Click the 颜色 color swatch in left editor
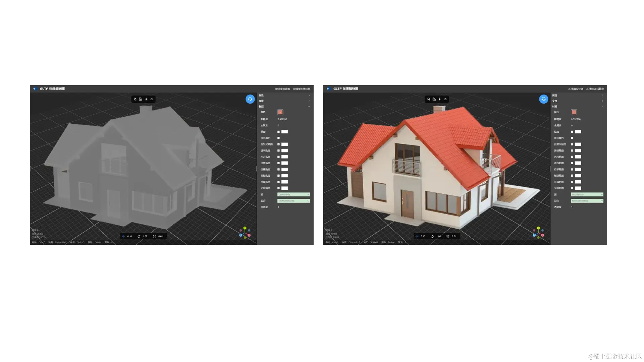644x362 pixels. pyautogui.click(x=280, y=112)
